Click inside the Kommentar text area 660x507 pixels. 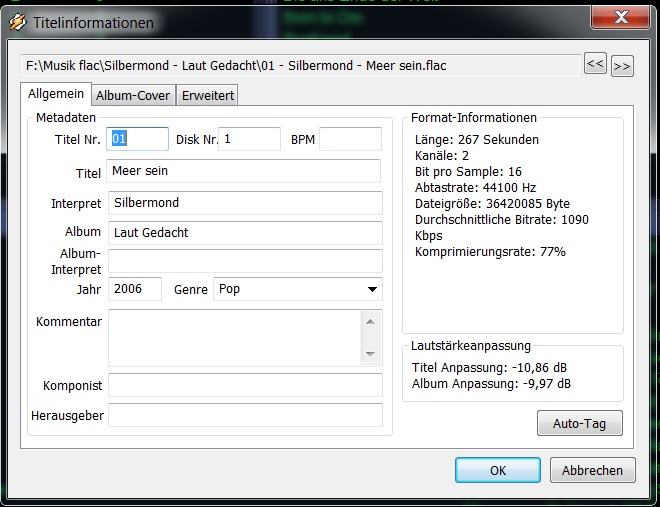[x=235, y=338]
